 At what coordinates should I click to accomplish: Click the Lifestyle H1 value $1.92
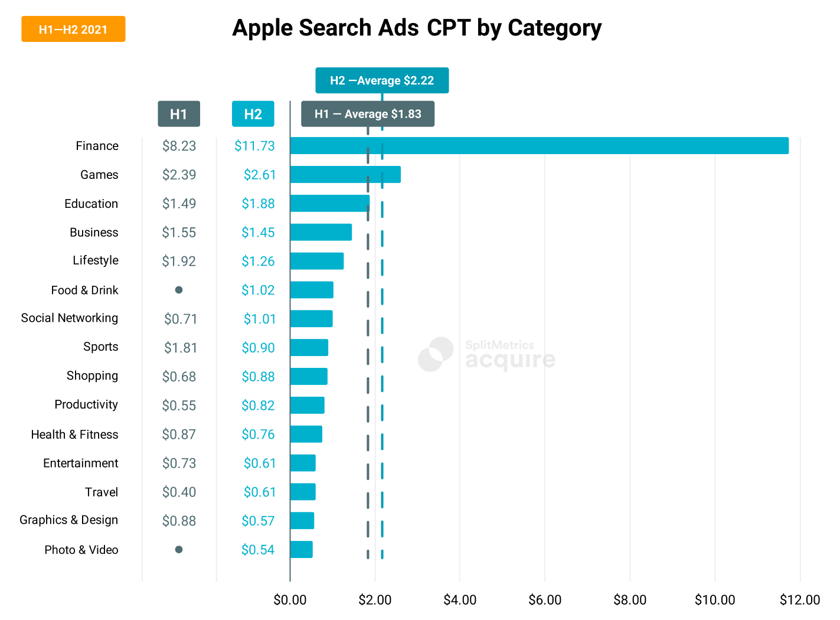[179, 261]
